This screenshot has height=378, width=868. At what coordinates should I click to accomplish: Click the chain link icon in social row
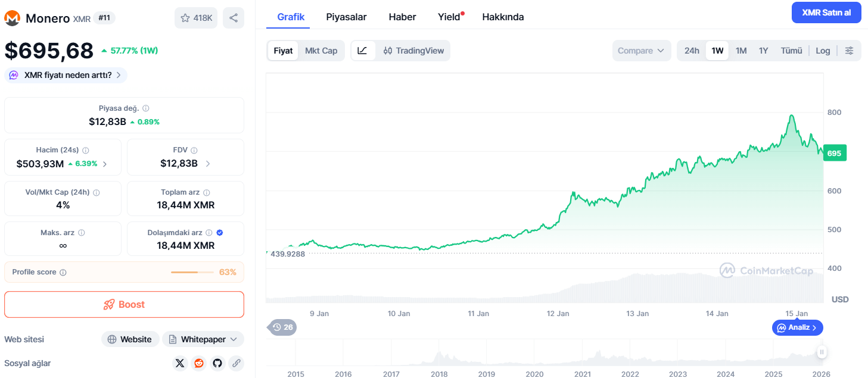[237, 363]
